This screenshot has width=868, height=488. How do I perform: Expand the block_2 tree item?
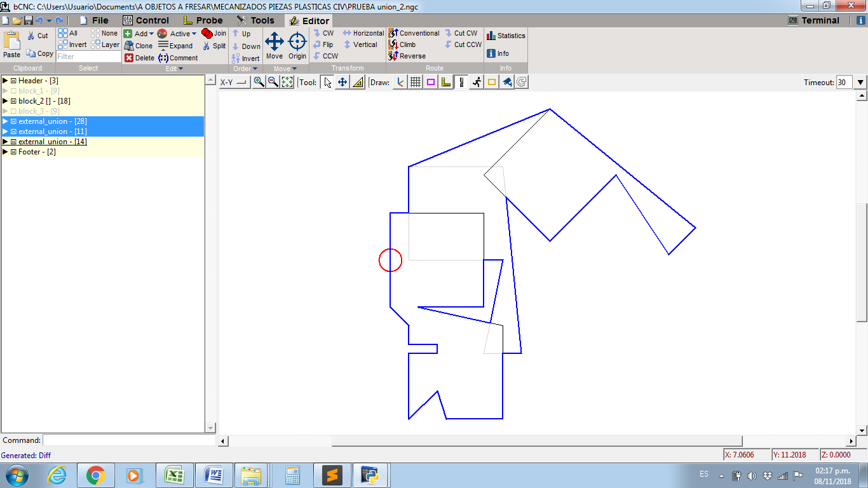(5, 101)
